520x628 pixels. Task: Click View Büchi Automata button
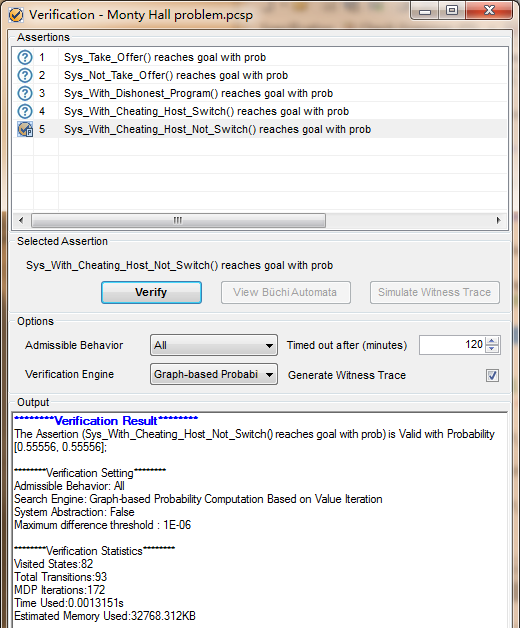point(286,292)
